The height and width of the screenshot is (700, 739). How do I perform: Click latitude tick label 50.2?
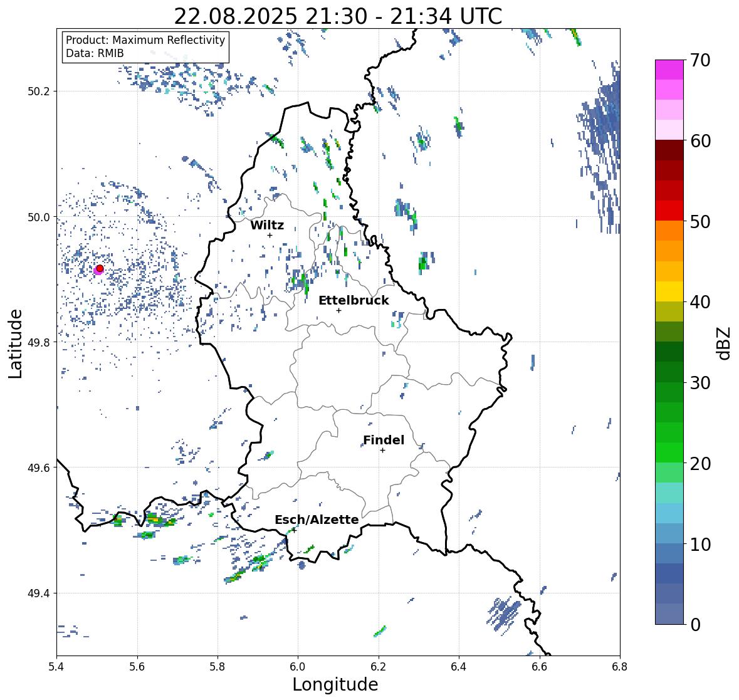coord(39,91)
